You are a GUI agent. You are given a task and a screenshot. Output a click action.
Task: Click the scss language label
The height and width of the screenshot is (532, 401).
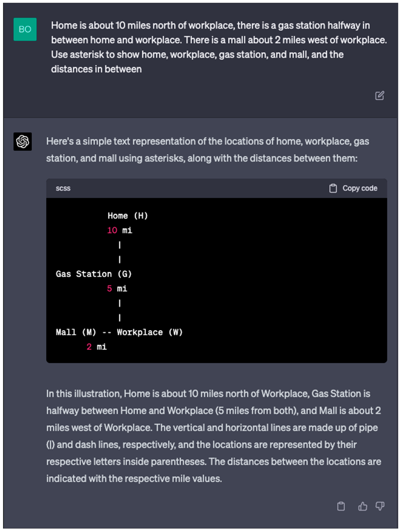[63, 188]
